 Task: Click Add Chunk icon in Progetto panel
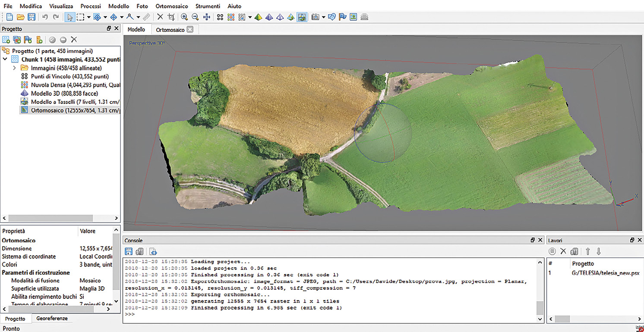point(6,40)
